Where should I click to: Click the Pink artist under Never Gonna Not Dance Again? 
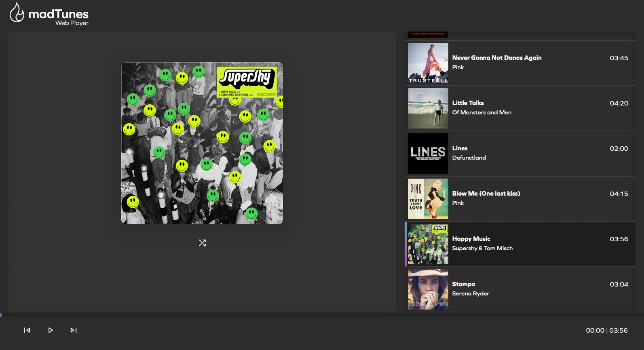(x=458, y=67)
